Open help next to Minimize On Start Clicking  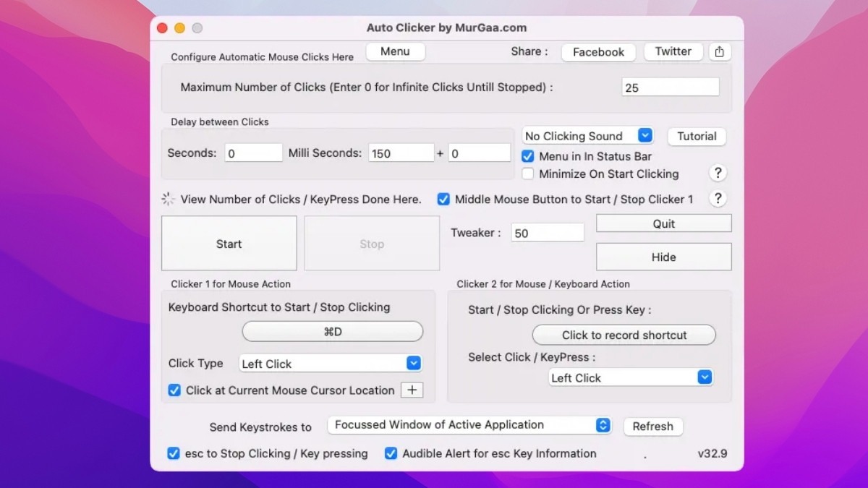tap(718, 174)
